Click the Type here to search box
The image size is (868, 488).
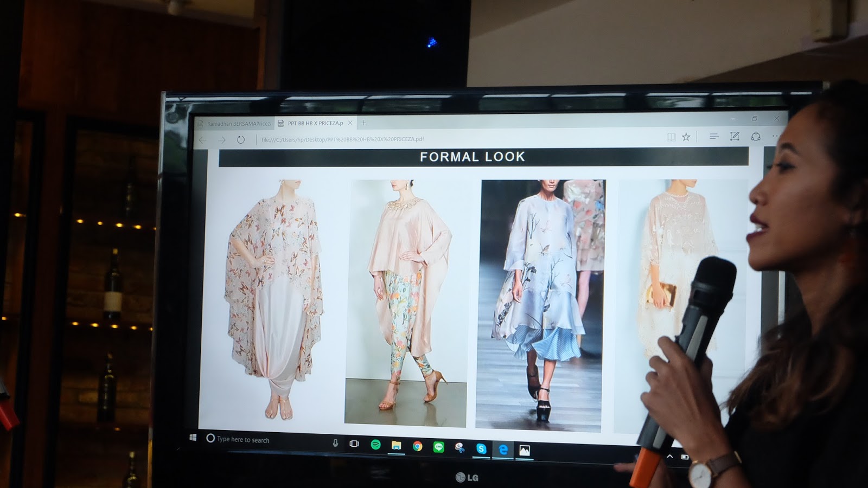click(260, 440)
